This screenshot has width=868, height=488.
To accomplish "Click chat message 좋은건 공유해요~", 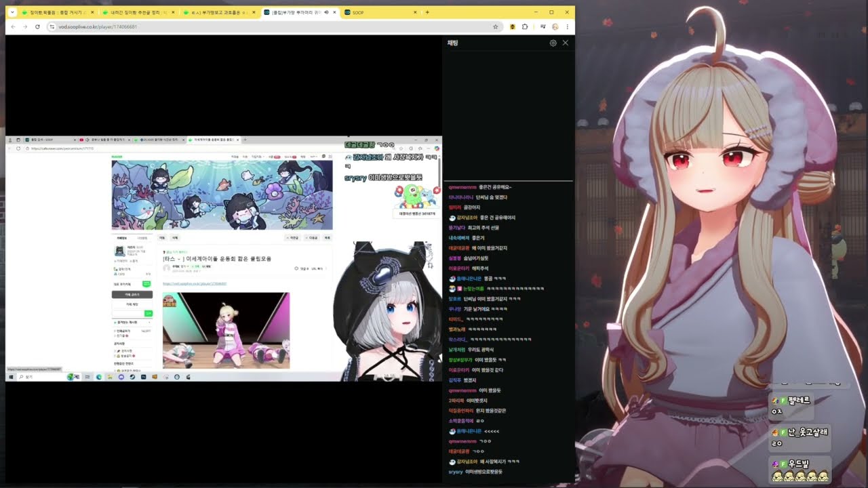I will pyautogui.click(x=495, y=187).
